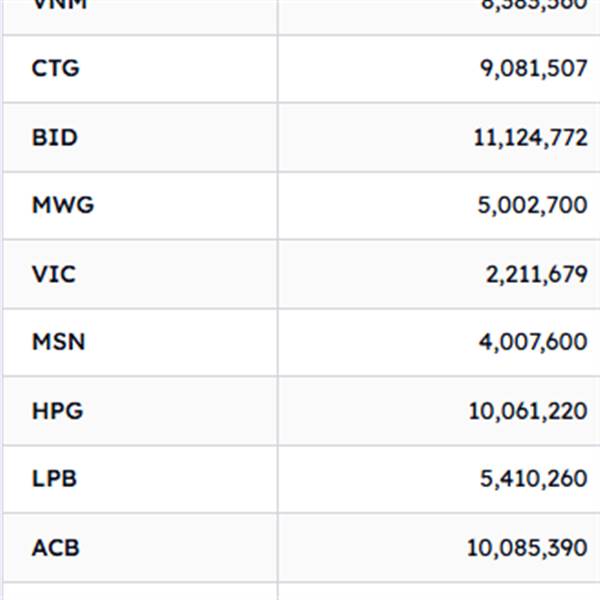Select the value 4,007,600
Viewport: 600px width, 600px height.
coord(533,342)
